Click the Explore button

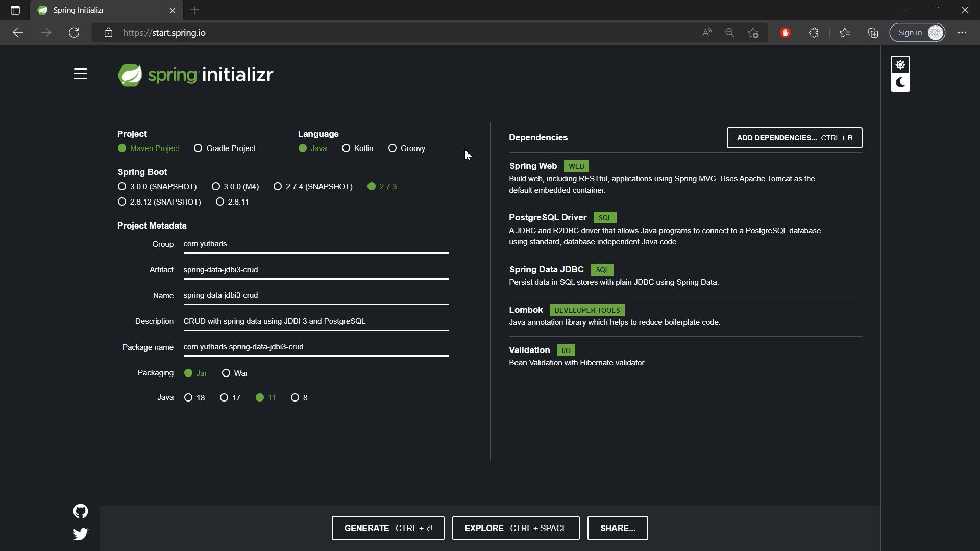(x=516, y=528)
